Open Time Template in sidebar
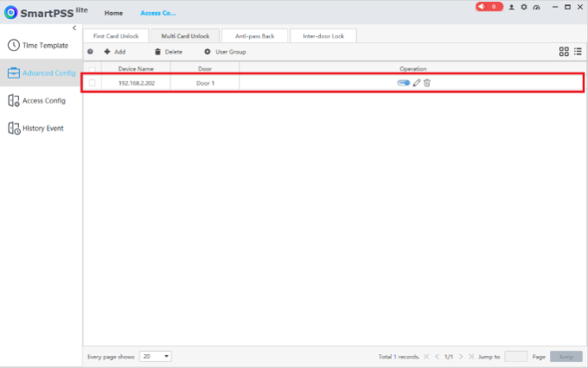The image size is (588, 368). 42,45
